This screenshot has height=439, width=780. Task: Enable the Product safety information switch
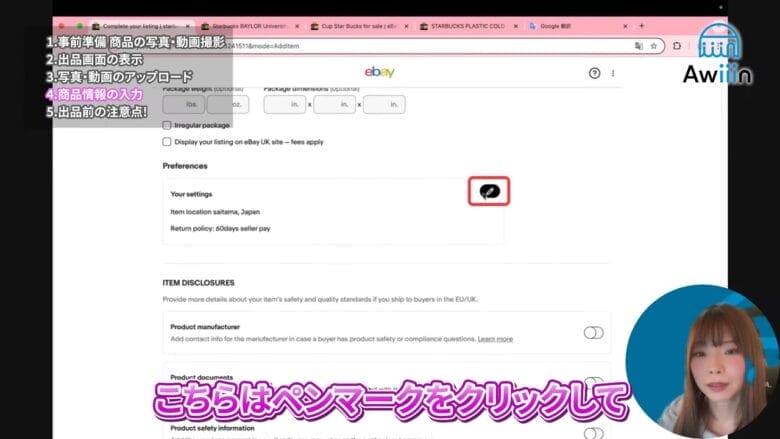tap(593, 434)
